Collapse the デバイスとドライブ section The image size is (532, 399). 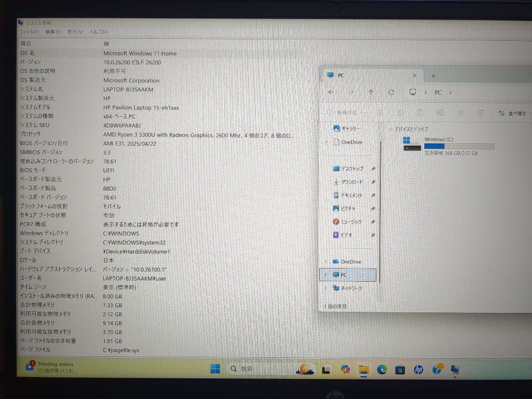391,129
